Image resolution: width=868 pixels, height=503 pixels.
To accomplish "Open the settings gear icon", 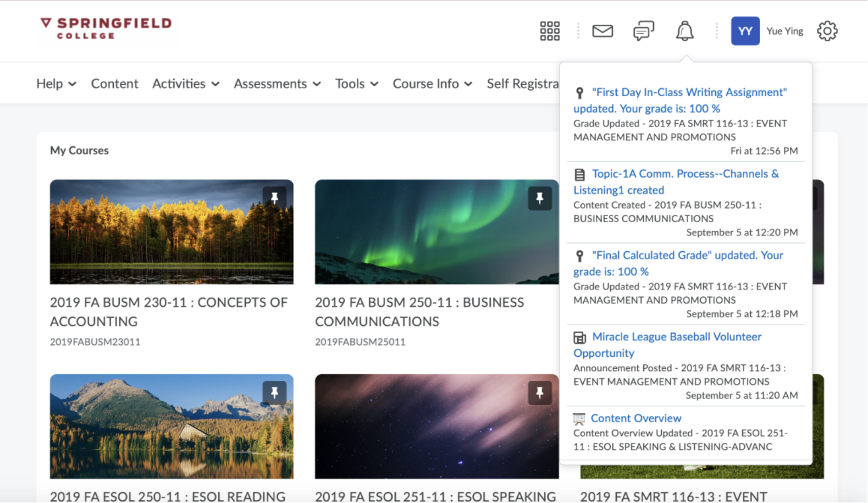I will click(827, 31).
